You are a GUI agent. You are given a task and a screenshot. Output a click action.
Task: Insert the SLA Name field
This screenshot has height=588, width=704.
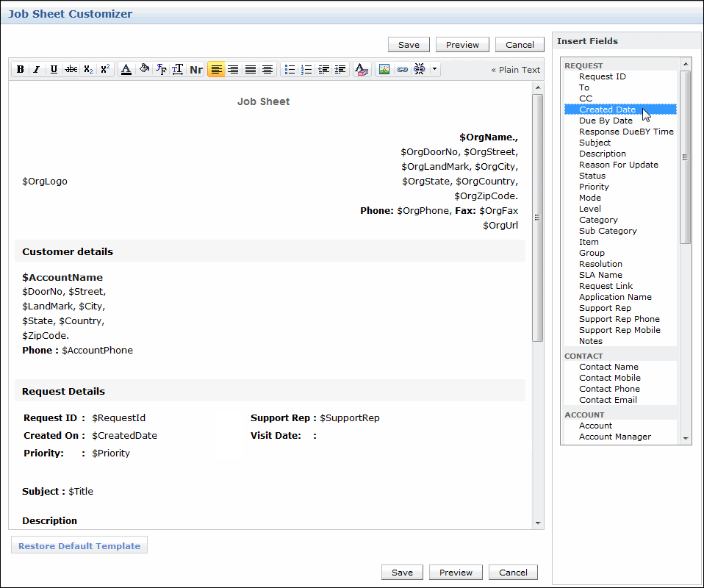coord(600,275)
